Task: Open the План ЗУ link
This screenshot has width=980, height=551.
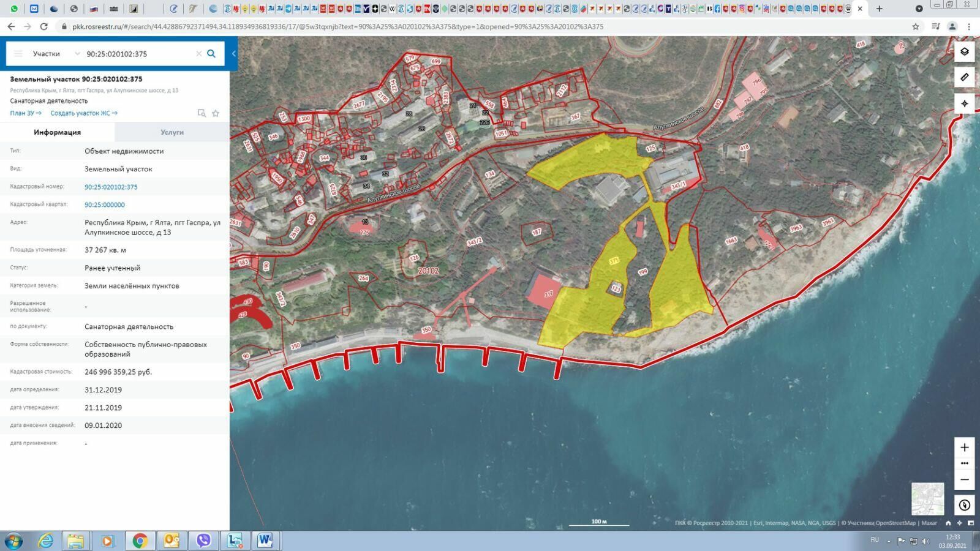Action: coord(25,113)
